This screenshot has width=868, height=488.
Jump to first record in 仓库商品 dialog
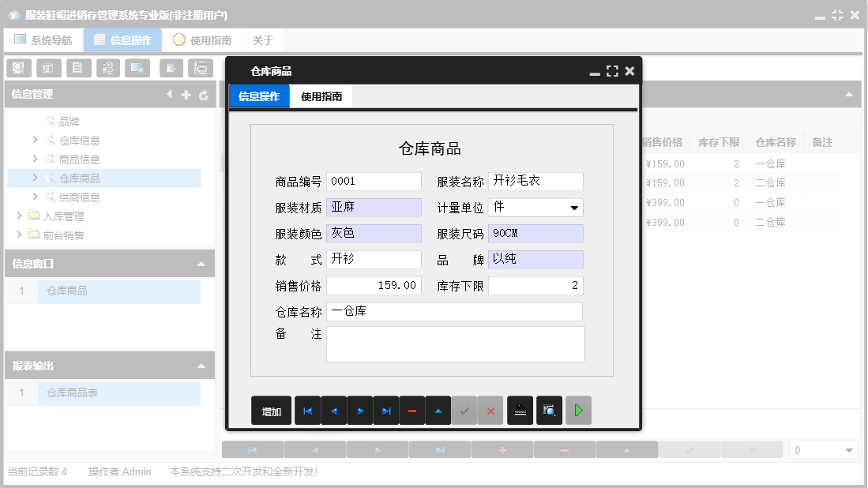coord(308,410)
